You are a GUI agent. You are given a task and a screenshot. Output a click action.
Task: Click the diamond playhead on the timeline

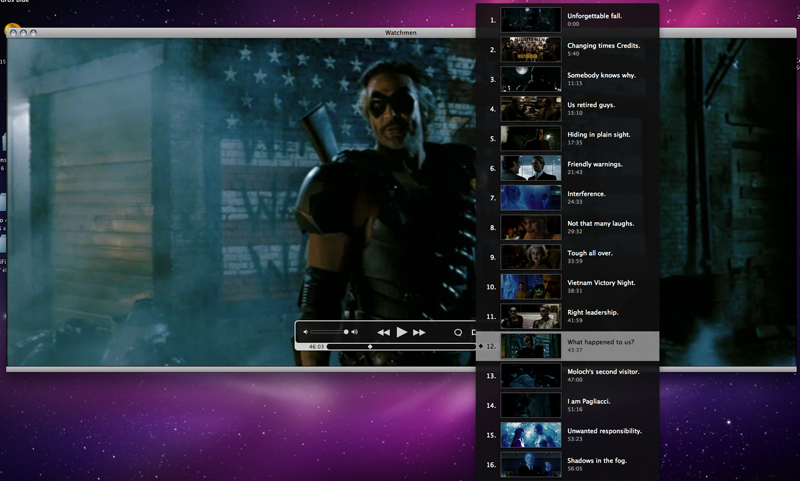370,346
